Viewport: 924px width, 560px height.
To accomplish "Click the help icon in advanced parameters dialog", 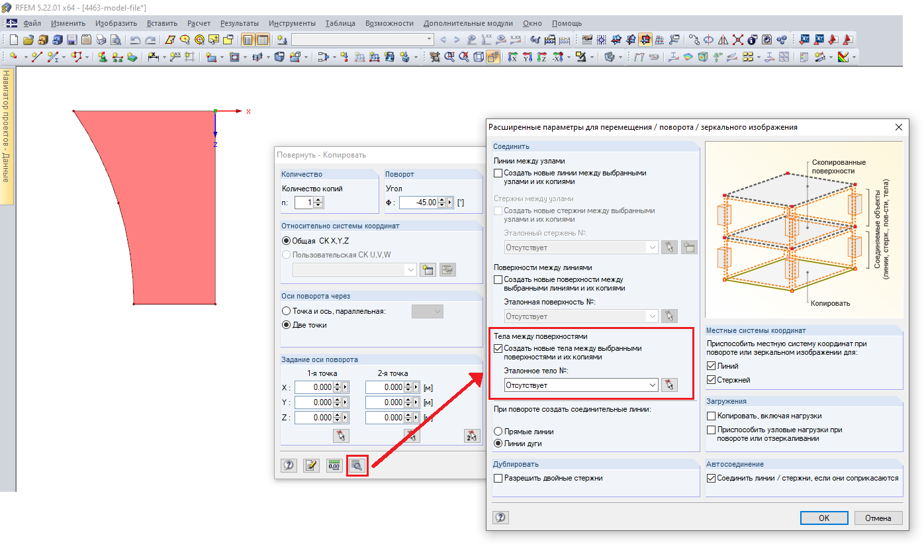I will click(500, 518).
